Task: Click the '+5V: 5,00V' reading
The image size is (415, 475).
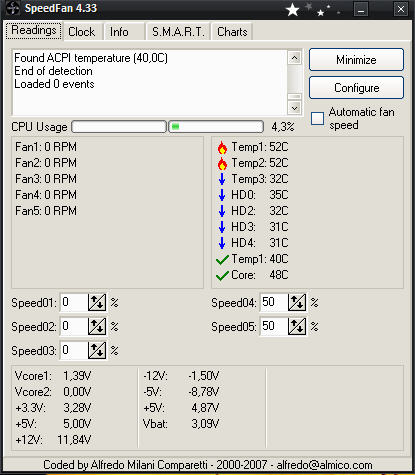Action: click(x=53, y=424)
